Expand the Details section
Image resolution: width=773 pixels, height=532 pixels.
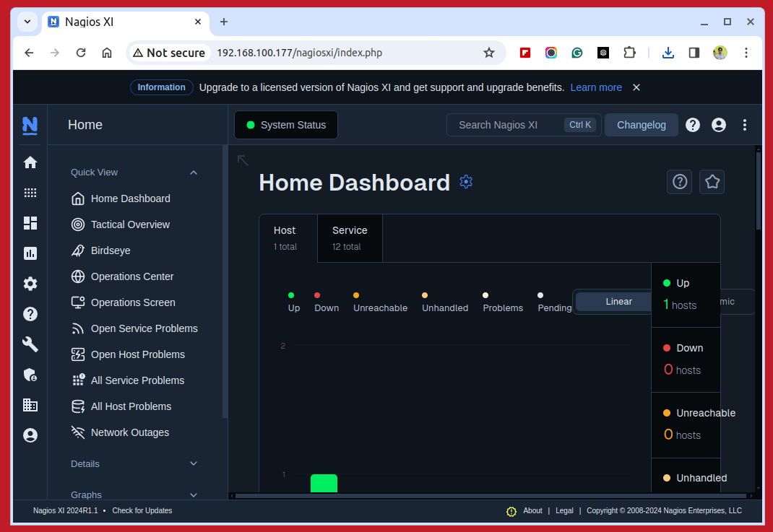point(194,463)
